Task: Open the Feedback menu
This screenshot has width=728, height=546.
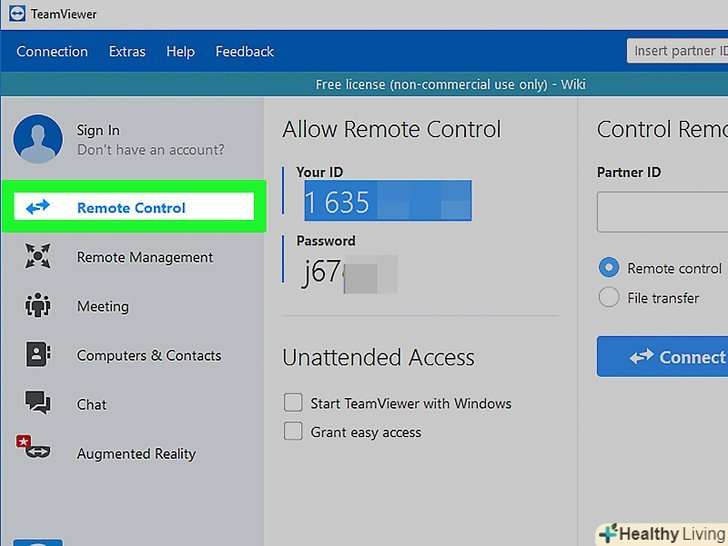Action: pos(245,51)
